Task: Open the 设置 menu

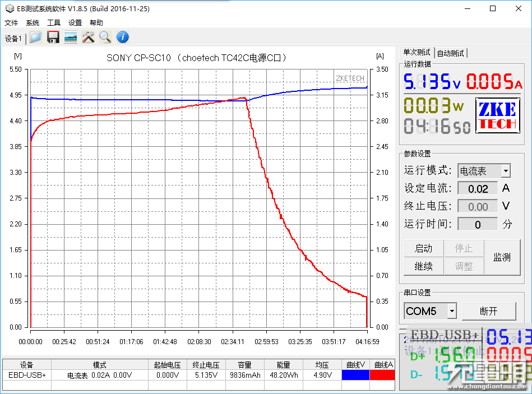Action: (x=75, y=23)
